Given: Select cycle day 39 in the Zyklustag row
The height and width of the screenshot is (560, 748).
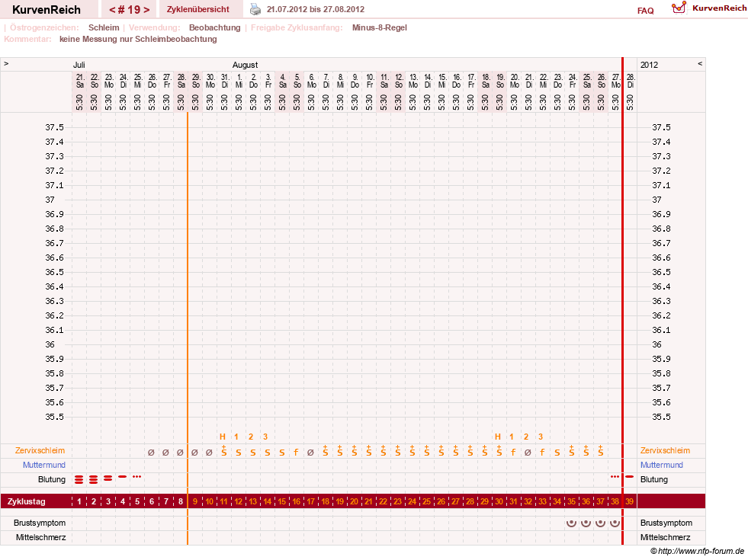Looking at the screenshot, I should [630, 501].
